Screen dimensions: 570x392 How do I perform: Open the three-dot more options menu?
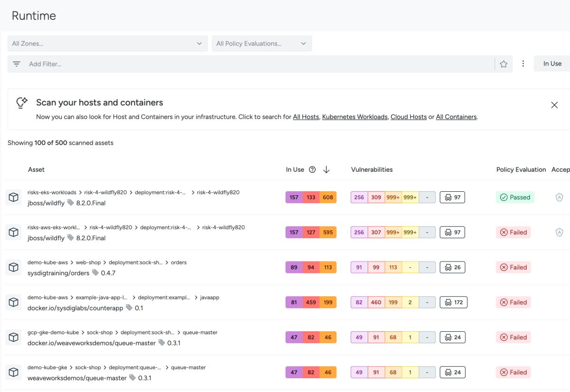tap(523, 64)
